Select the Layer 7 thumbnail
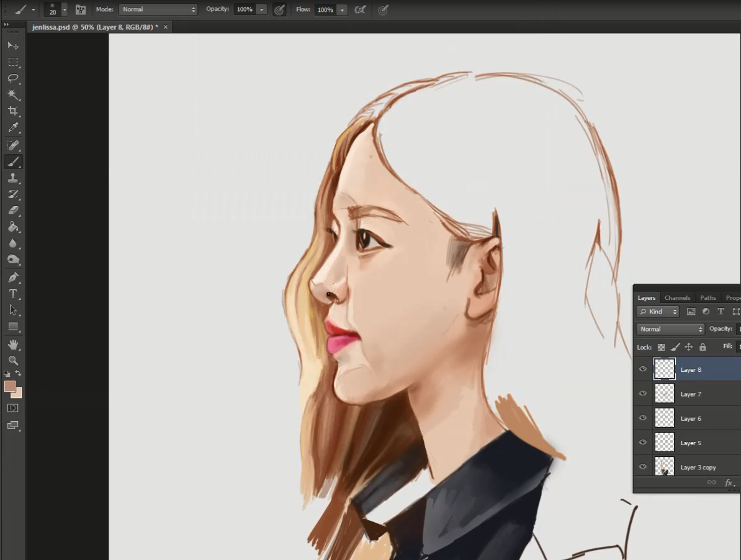Screen dimensions: 741x560 point(665,394)
